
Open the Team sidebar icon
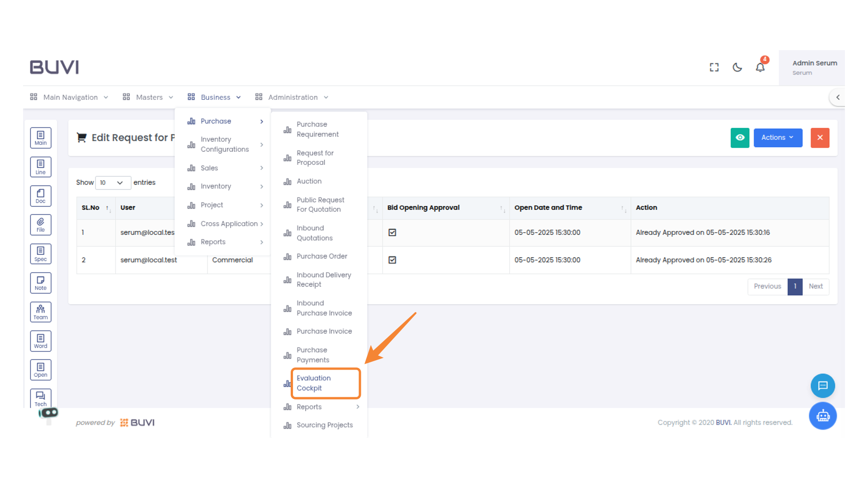pyautogui.click(x=41, y=312)
